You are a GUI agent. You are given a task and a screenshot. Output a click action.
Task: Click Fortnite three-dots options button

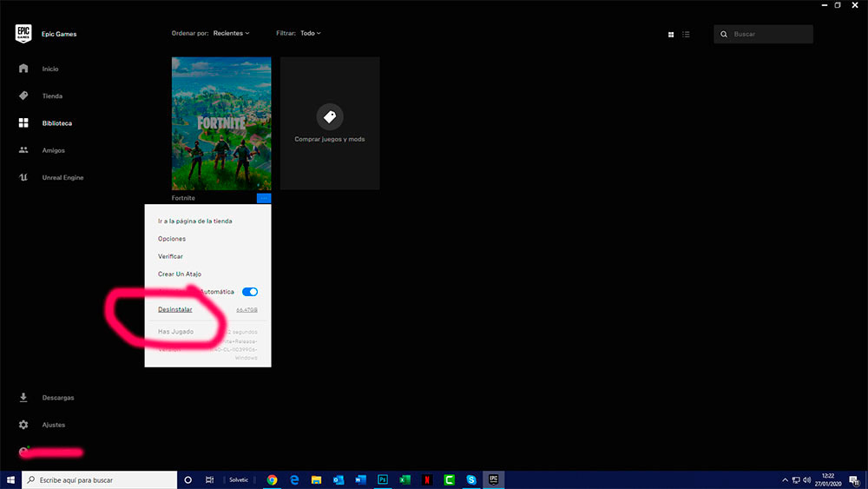pos(264,198)
